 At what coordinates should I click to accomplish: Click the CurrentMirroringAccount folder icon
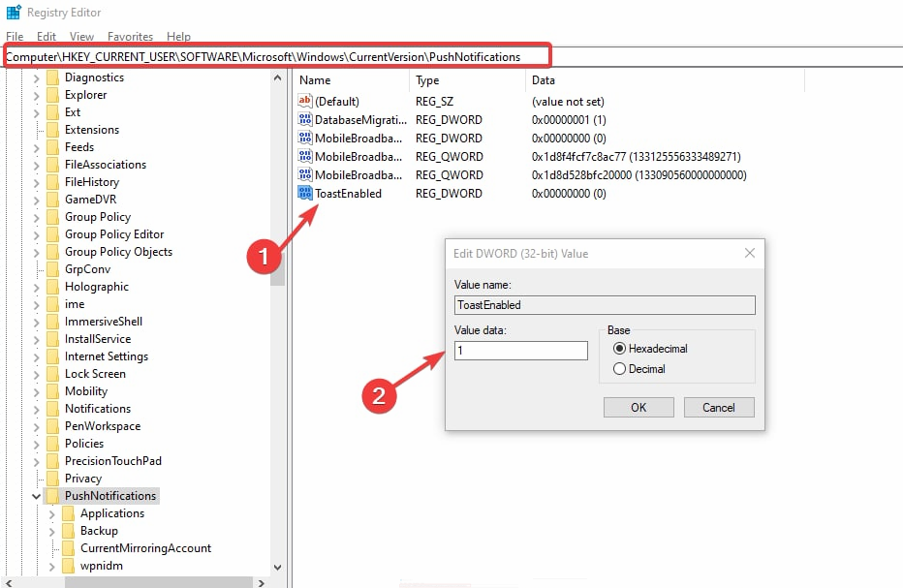68,548
